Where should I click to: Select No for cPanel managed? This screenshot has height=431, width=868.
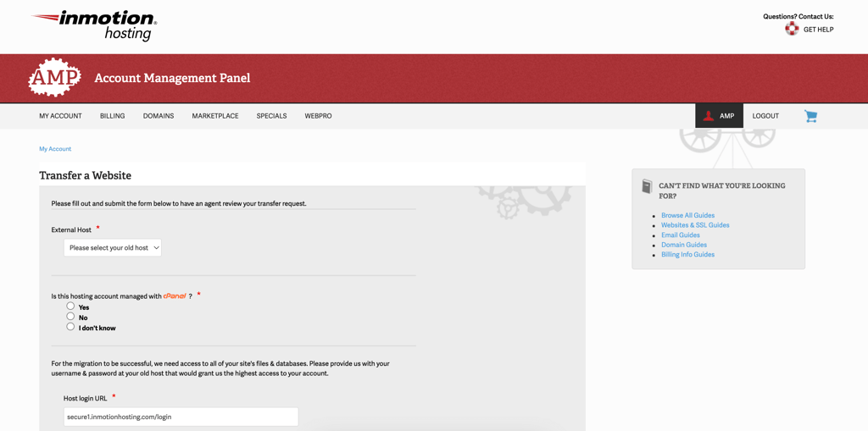coord(70,317)
